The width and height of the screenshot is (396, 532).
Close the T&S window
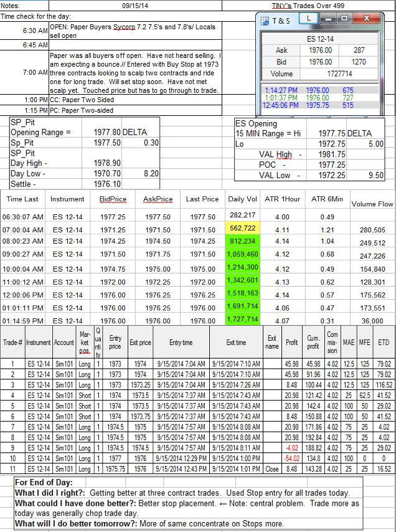(367, 18)
